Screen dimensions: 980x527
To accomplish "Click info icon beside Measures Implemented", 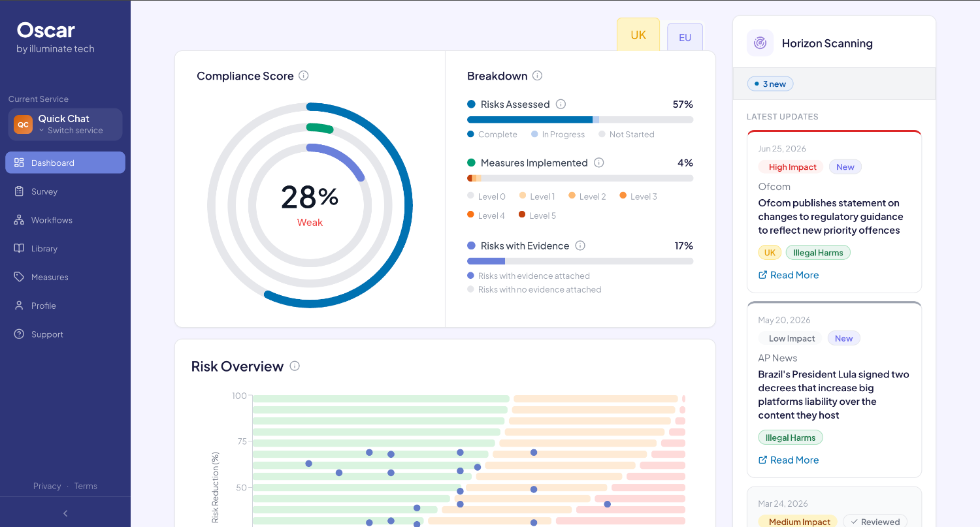I will click(598, 163).
